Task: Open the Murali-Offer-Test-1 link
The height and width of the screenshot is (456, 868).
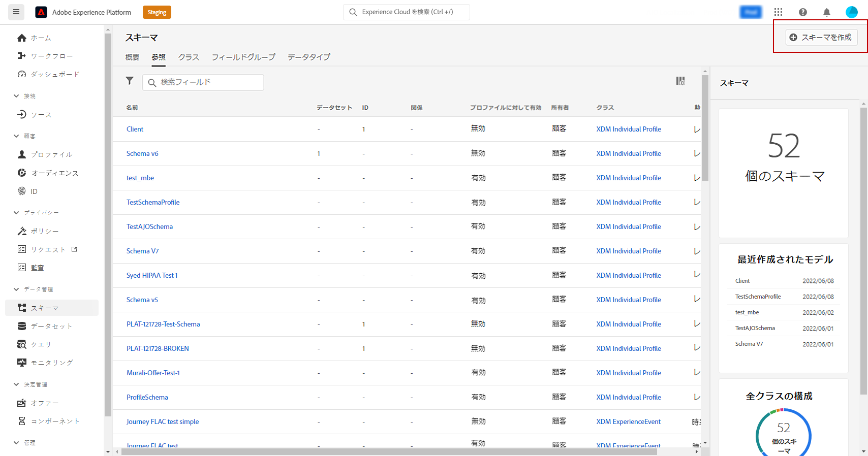Action: coord(153,373)
